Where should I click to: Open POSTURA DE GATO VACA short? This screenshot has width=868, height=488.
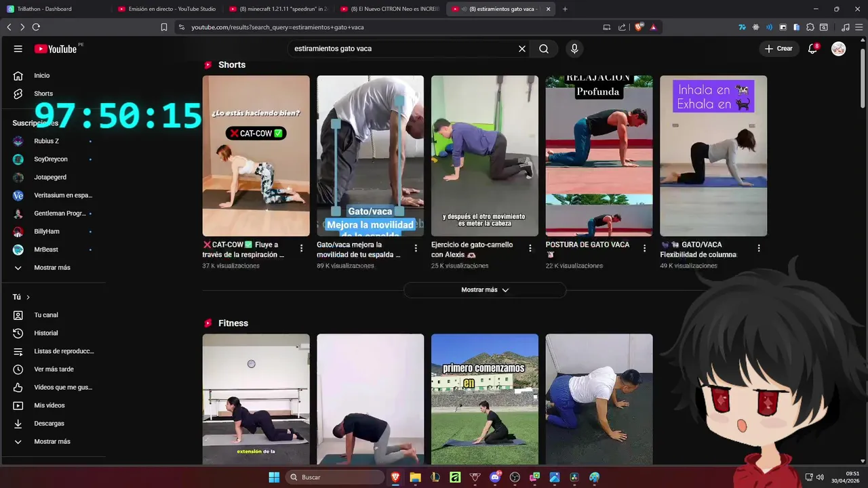click(599, 156)
